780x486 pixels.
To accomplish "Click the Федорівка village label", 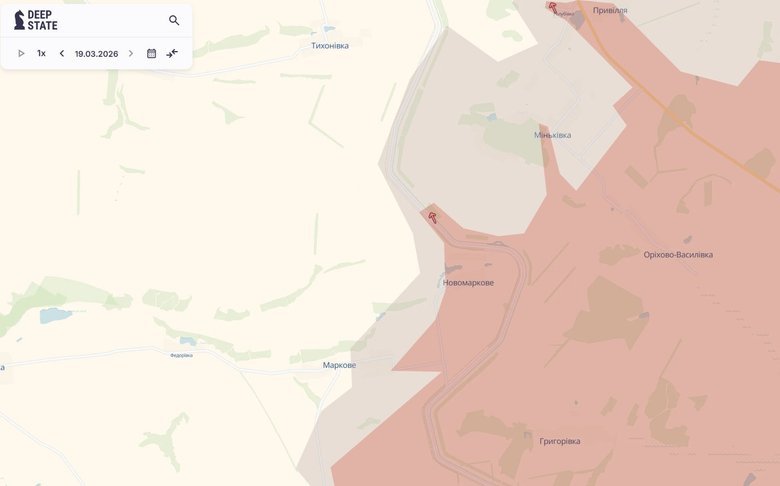I will point(181,355).
